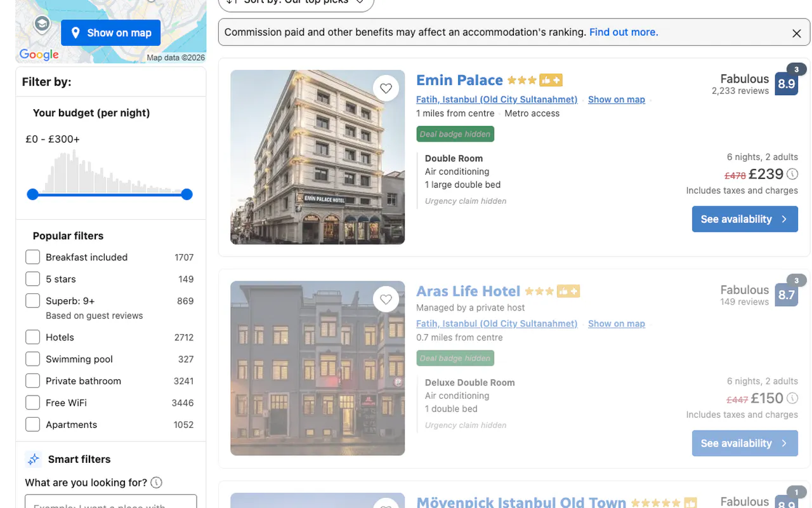Check the Private bathroom filter
Image resolution: width=812 pixels, height=508 pixels.
click(32, 381)
